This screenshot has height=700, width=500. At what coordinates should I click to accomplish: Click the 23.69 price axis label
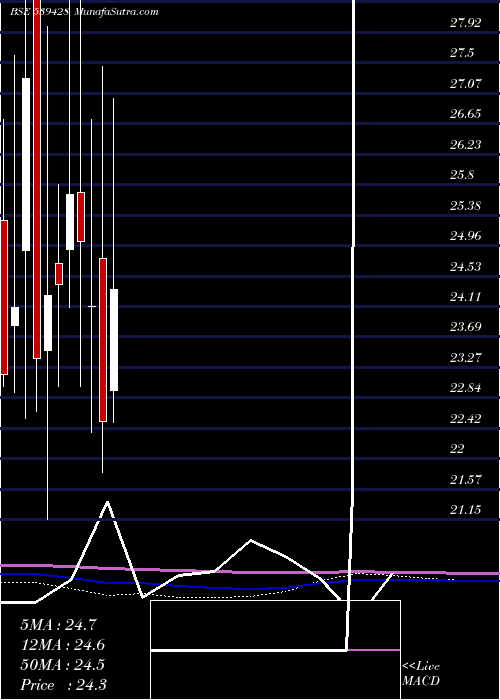pos(466,327)
